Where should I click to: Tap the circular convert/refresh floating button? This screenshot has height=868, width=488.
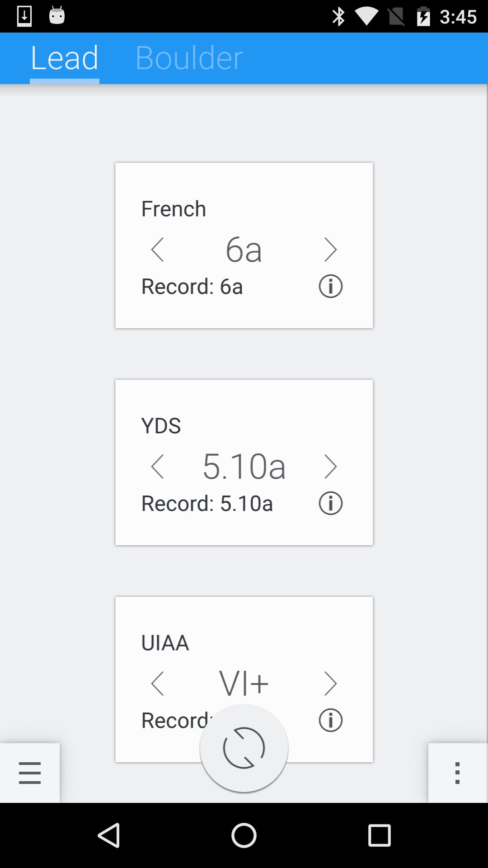pyautogui.click(x=244, y=748)
